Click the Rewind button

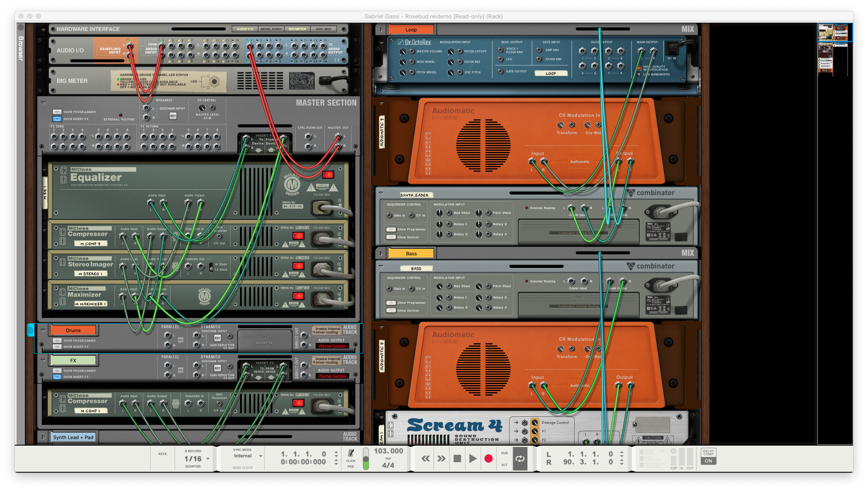coord(425,458)
